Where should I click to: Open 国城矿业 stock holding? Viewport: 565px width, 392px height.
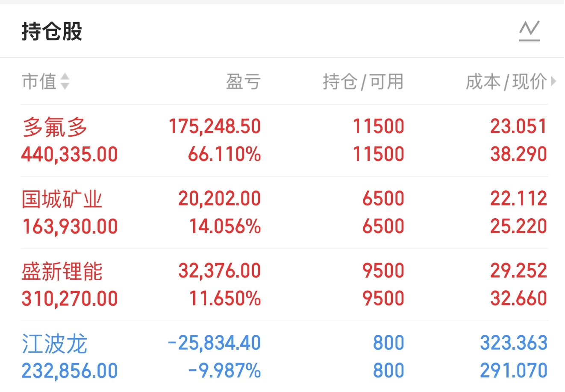pos(62,199)
